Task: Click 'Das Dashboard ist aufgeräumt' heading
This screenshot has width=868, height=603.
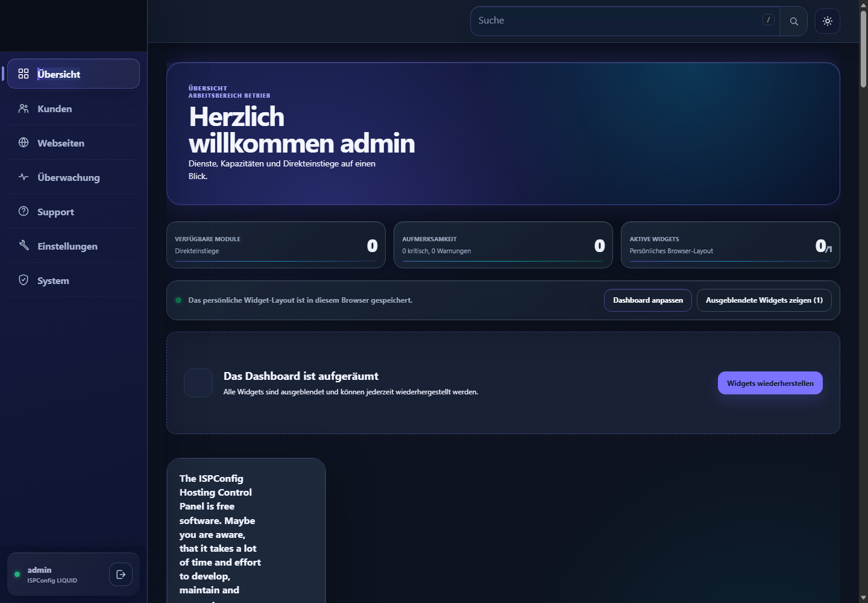Action: tap(301, 376)
